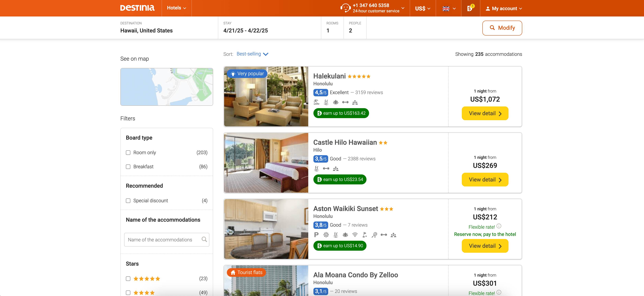644x296 pixels.
Task: Click the Wi-Fi icon for Aston Waikiki Sunset
Action: point(355,235)
